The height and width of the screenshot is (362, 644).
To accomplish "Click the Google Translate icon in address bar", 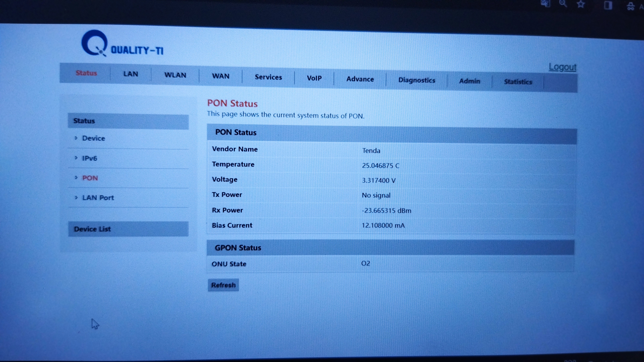I will coord(545,4).
